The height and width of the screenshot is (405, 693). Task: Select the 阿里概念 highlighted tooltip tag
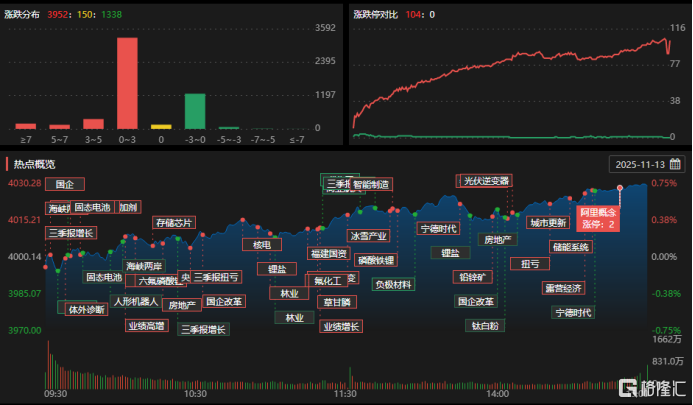[x=599, y=217]
